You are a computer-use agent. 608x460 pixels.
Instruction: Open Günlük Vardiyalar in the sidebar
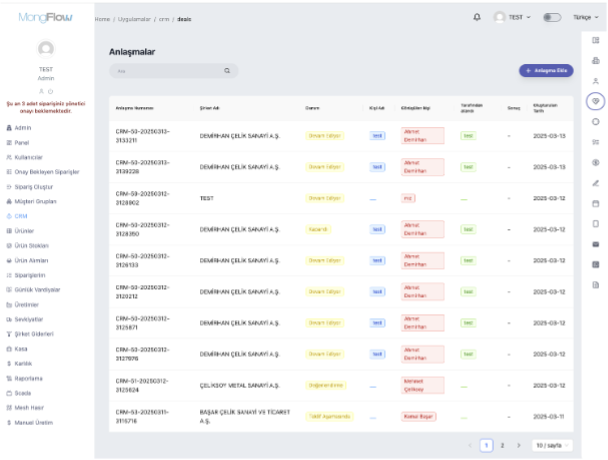(37, 290)
